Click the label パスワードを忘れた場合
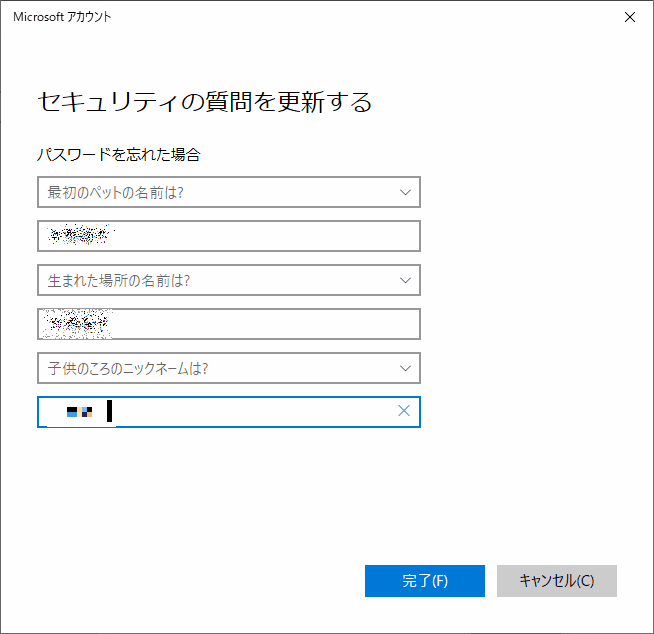Image resolution: width=654 pixels, height=634 pixels. point(119,155)
